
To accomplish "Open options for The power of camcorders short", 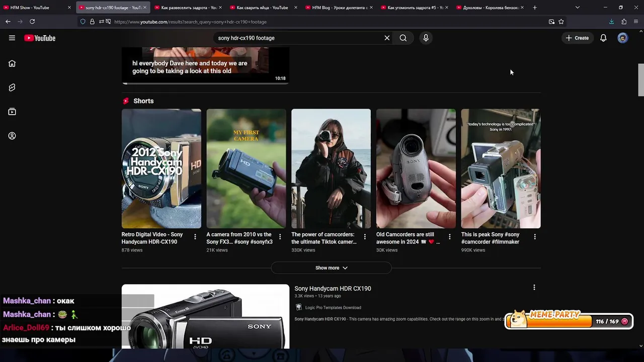I will pos(365,237).
